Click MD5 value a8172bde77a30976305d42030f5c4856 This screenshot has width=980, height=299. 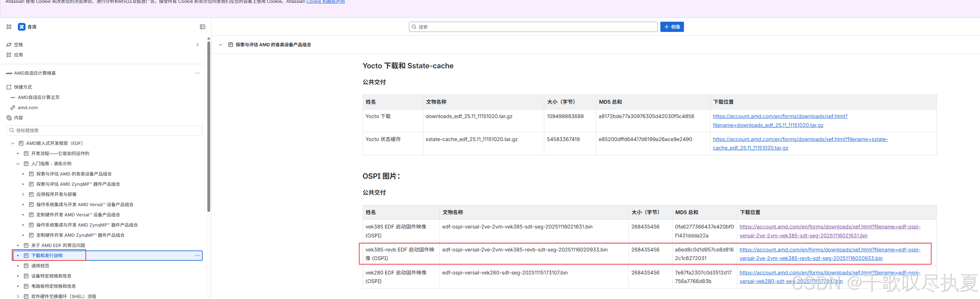[x=646, y=116]
